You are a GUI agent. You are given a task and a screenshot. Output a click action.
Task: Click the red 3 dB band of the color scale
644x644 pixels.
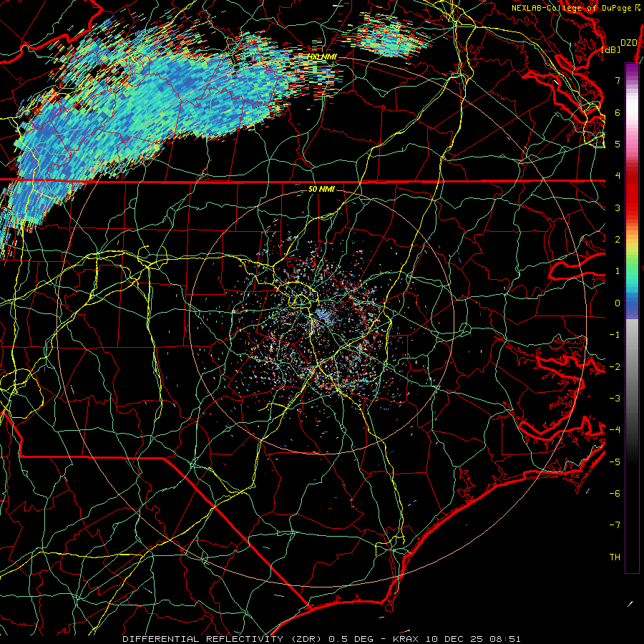[x=632, y=208]
